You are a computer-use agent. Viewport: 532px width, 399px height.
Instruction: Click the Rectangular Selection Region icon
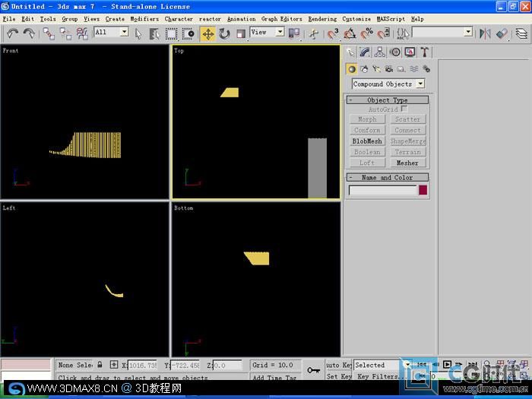(171, 33)
